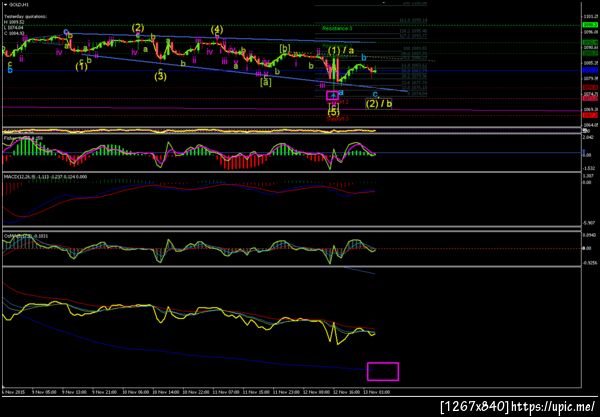Click the MACD(12,26,9) indicator label

point(46,177)
